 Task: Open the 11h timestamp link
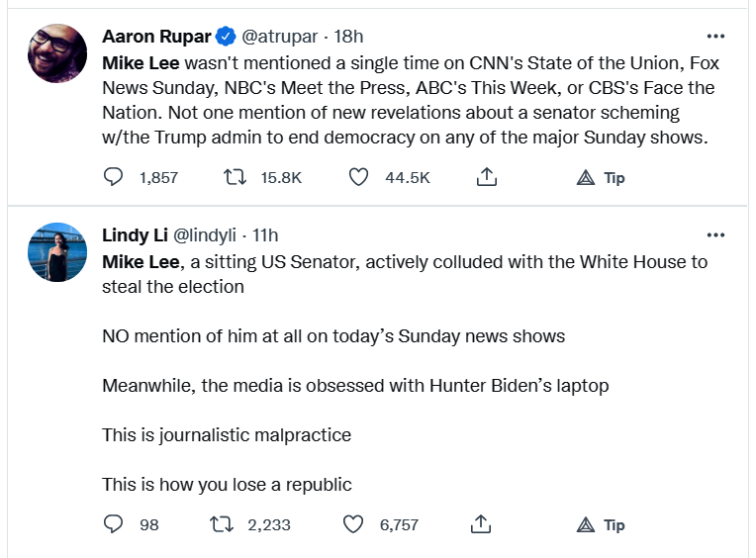[265, 235]
